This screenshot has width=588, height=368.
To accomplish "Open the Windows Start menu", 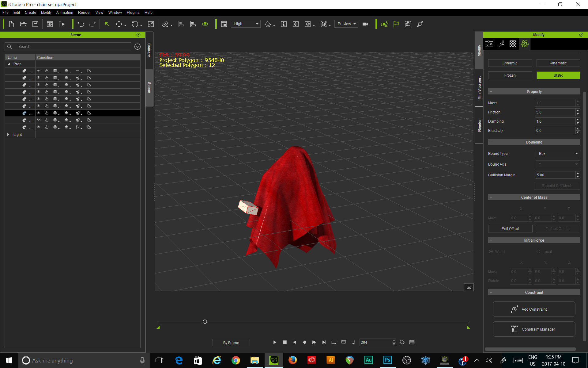I will (x=9, y=360).
